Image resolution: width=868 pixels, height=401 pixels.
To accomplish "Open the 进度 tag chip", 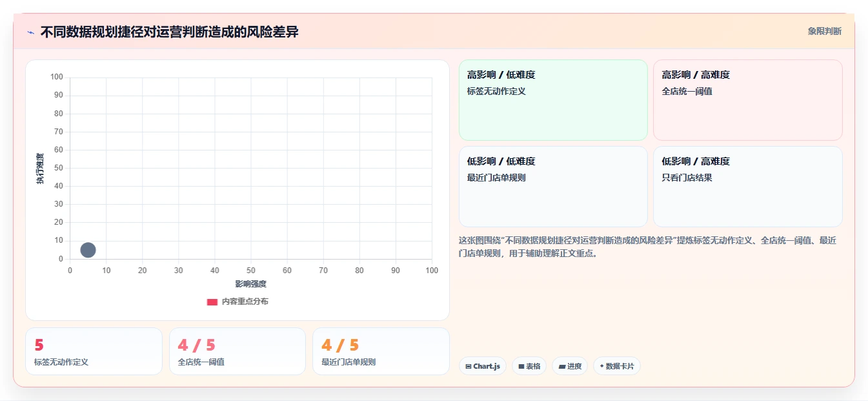I will (x=570, y=366).
